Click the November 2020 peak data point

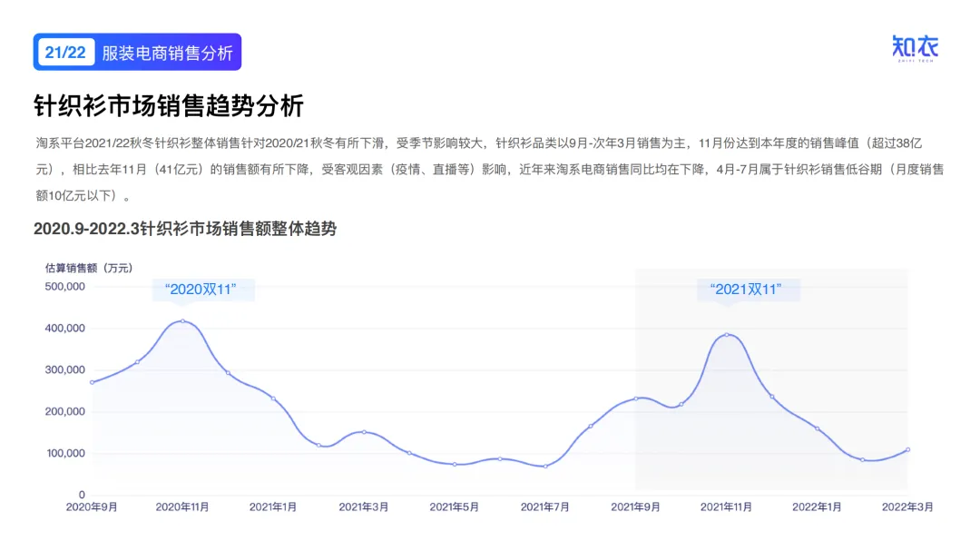coord(182,321)
